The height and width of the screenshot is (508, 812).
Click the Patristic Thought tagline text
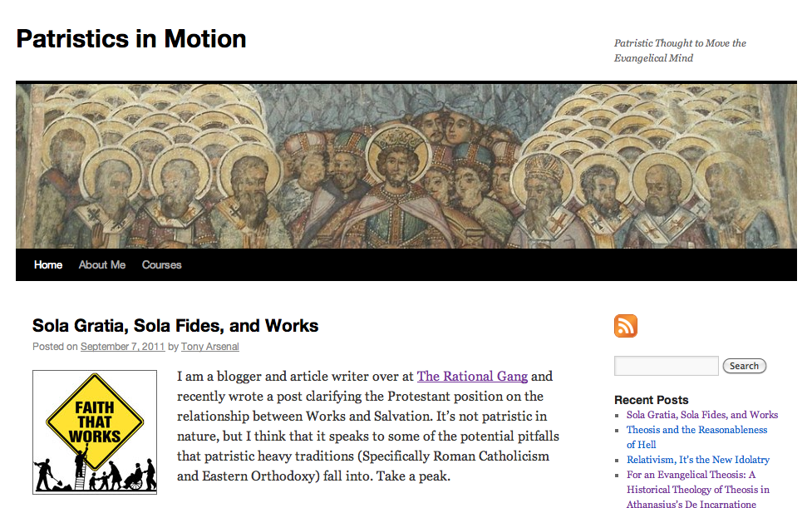pyautogui.click(x=680, y=51)
